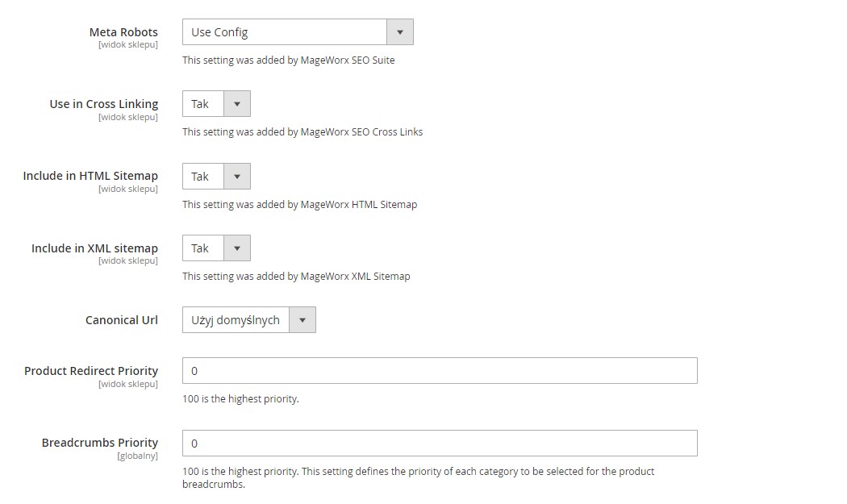This screenshot has width=847, height=504.
Task: Click 'Tak' value in Use in Cross Linking
Action: pos(202,104)
